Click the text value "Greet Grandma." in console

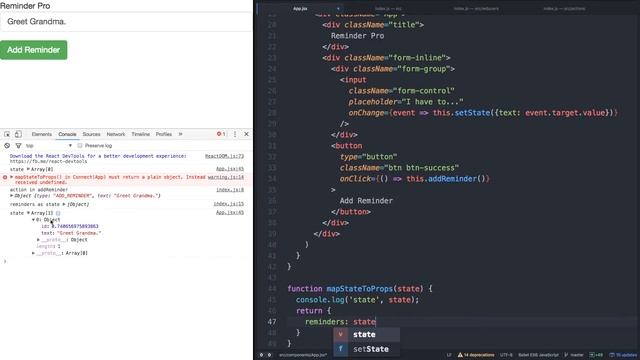[x=79, y=233]
